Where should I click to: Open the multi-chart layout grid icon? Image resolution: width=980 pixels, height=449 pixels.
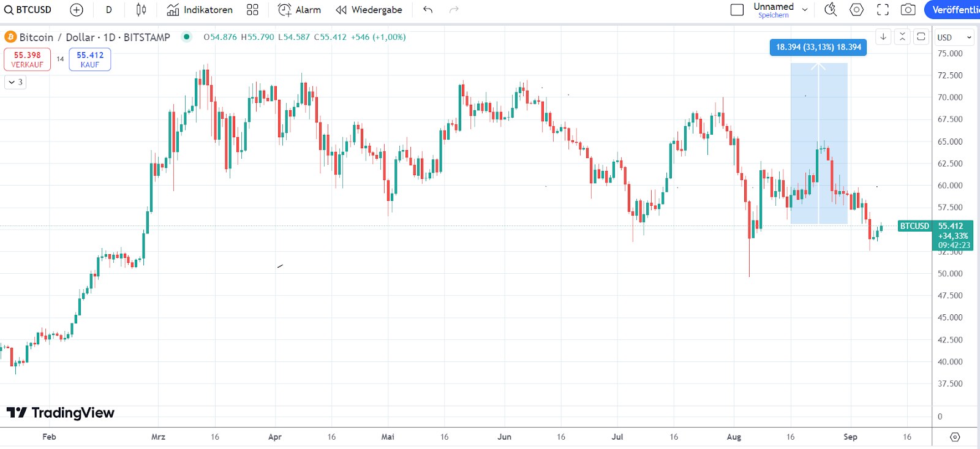252,9
